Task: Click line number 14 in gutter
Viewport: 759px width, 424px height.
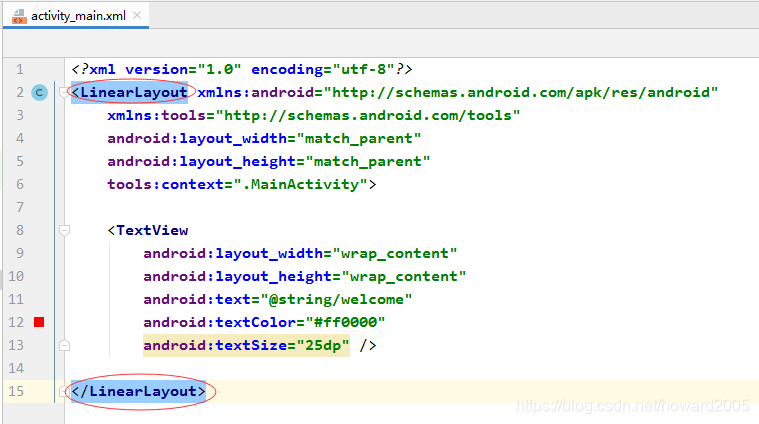Action: [x=16, y=368]
